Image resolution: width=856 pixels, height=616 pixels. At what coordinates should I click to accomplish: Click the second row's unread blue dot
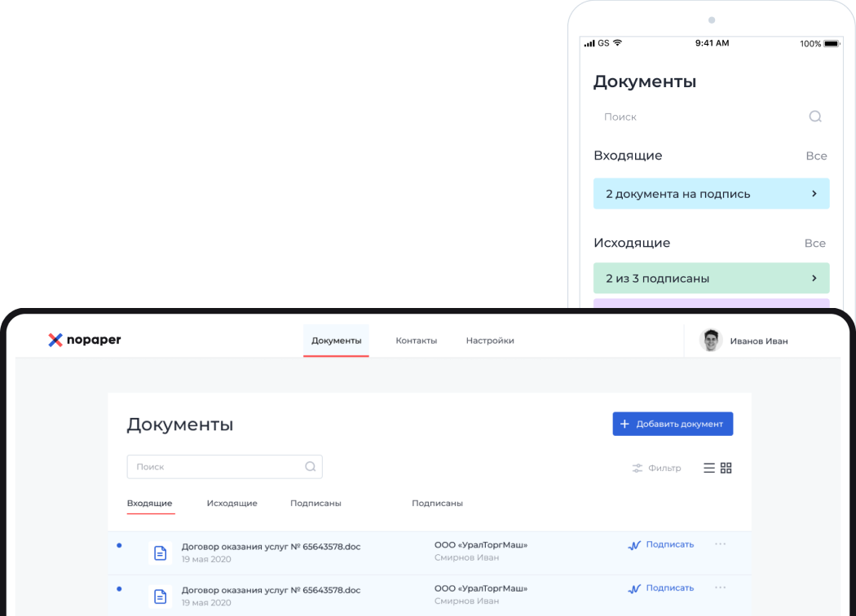click(x=119, y=589)
